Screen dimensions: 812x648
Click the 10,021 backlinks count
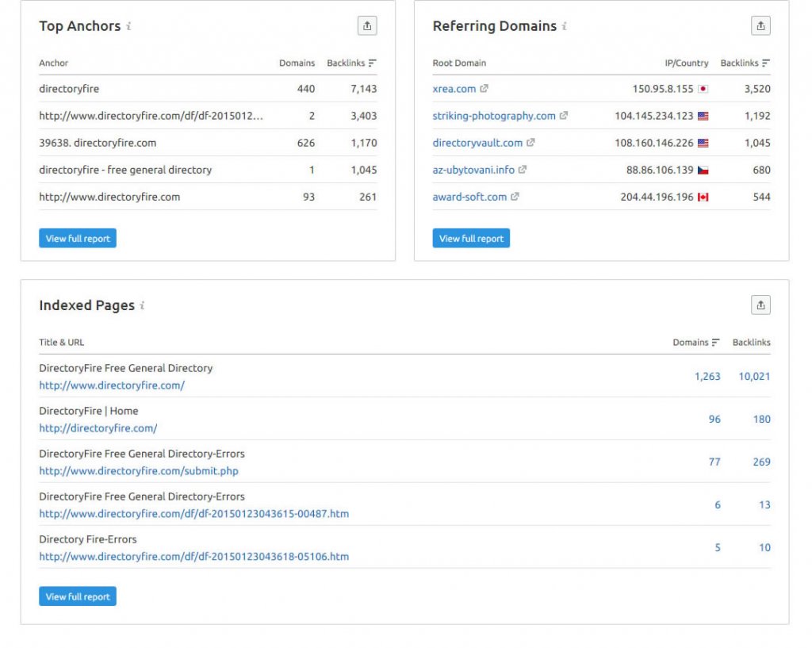(754, 377)
